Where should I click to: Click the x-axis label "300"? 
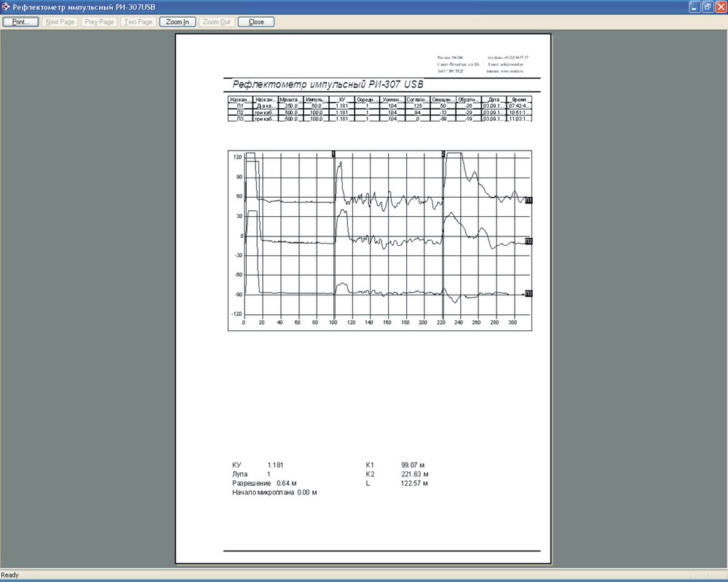(x=513, y=322)
